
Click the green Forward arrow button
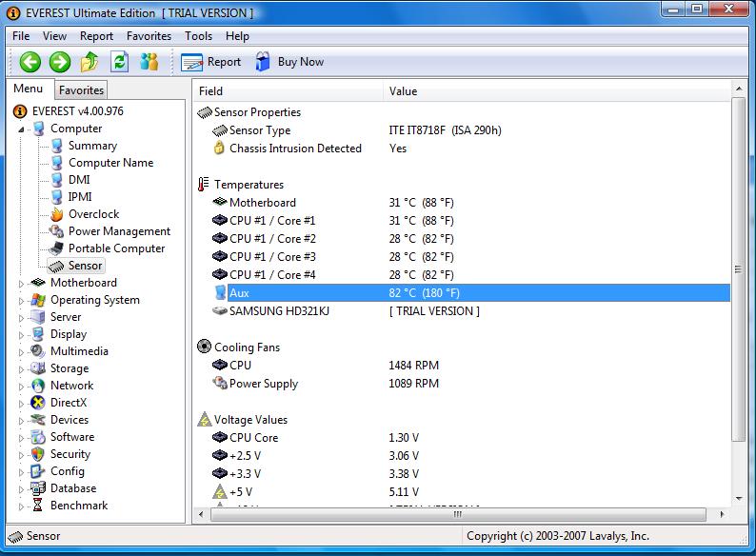(60, 62)
